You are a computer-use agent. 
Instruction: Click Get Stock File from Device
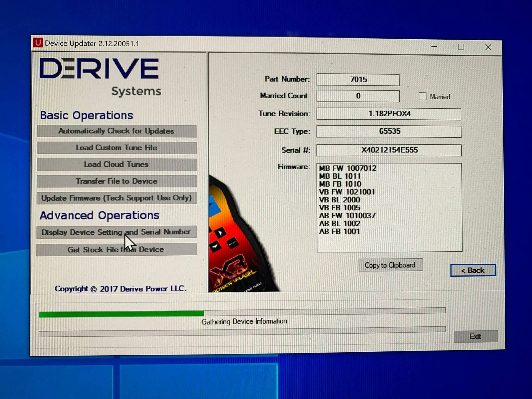click(x=116, y=249)
